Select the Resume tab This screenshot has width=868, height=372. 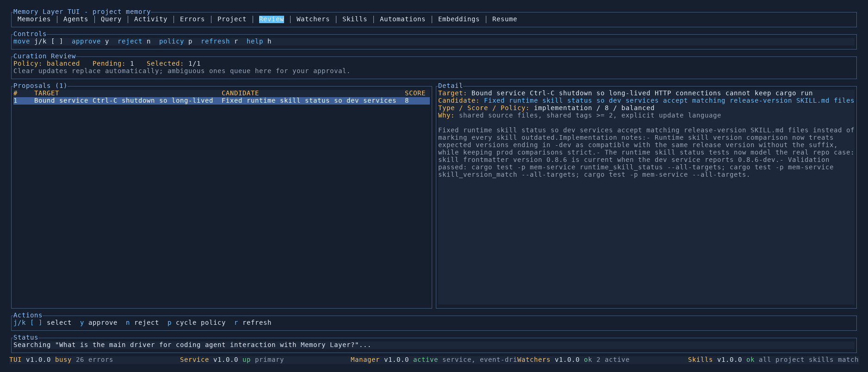[504, 19]
